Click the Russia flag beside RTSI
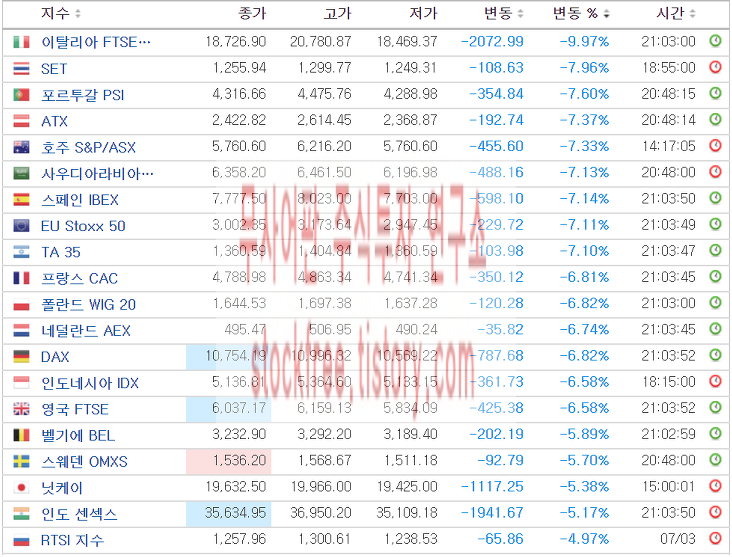This screenshot has width=732, height=557. pyautogui.click(x=21, y=540)
